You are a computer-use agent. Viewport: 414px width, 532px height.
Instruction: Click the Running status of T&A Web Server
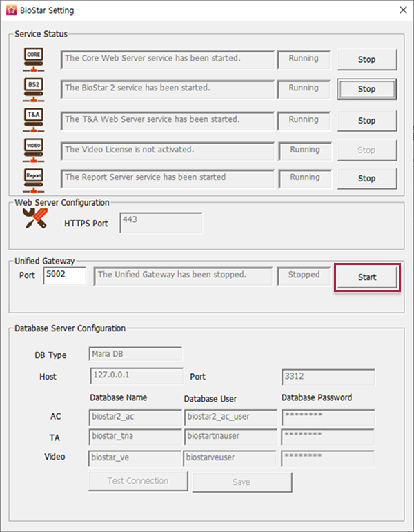(304, 121)
